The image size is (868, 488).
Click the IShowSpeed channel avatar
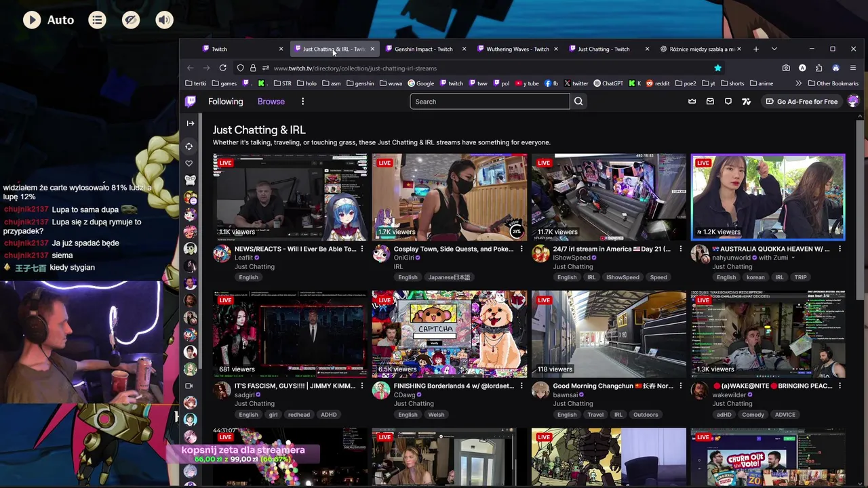[x=540, y=254]
